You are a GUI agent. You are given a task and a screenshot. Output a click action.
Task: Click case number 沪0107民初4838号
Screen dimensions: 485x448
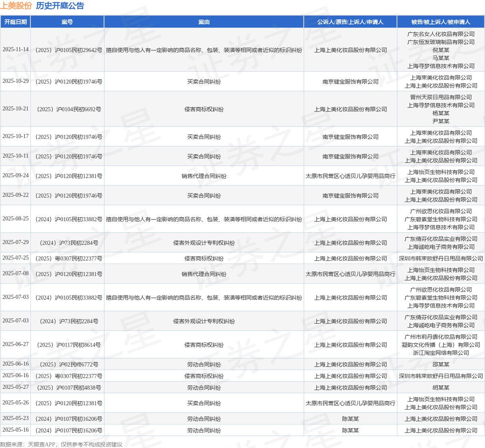pos(67,388)
